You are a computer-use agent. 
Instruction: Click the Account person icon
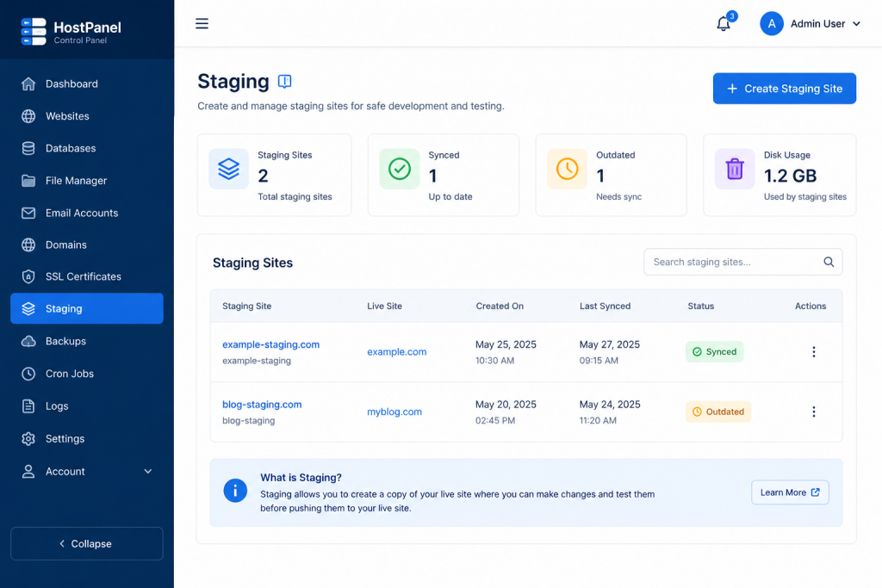28,472
